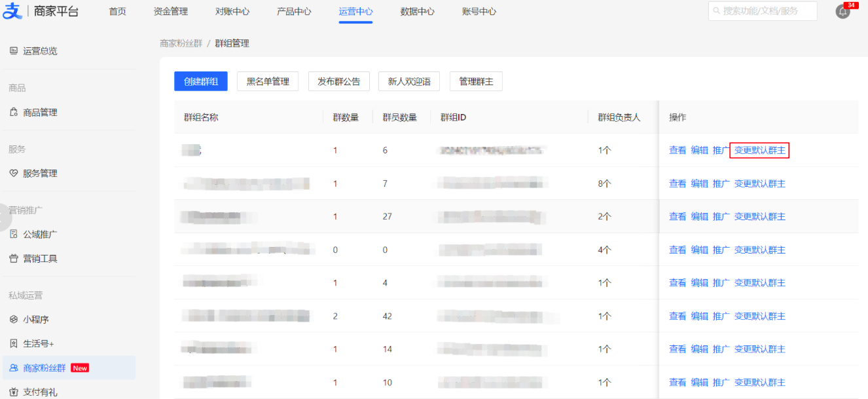Screen dimensions: 868x399
Task: Click the 服务管理 heart icon
Action: pos(14,173)
